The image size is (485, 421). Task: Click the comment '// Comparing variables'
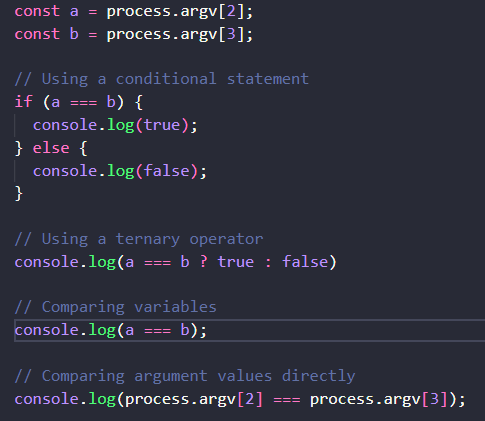click(116, 307)
